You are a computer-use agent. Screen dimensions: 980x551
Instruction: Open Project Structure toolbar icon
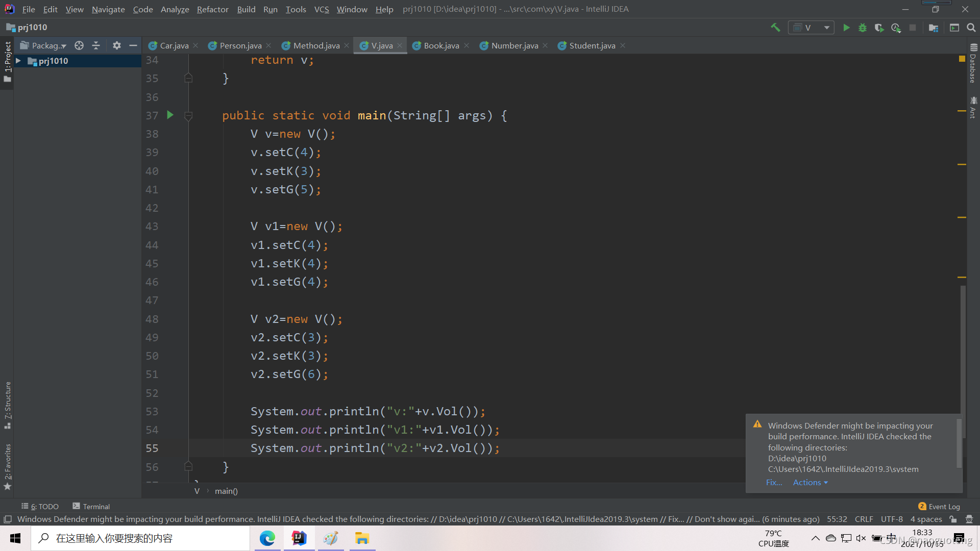click(x=933, y=28)
